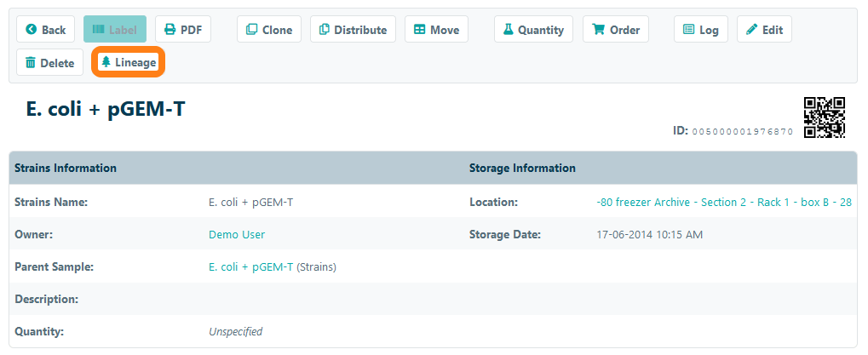Open the Demo User owner link
This screenshot has height=355, width=868.
237,234
